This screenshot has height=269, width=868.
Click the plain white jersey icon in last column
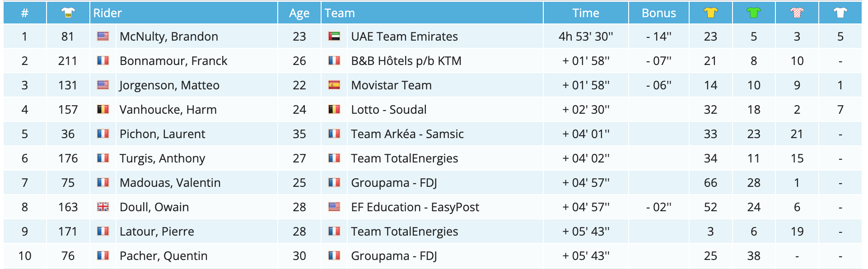click(x=840, y=13)
